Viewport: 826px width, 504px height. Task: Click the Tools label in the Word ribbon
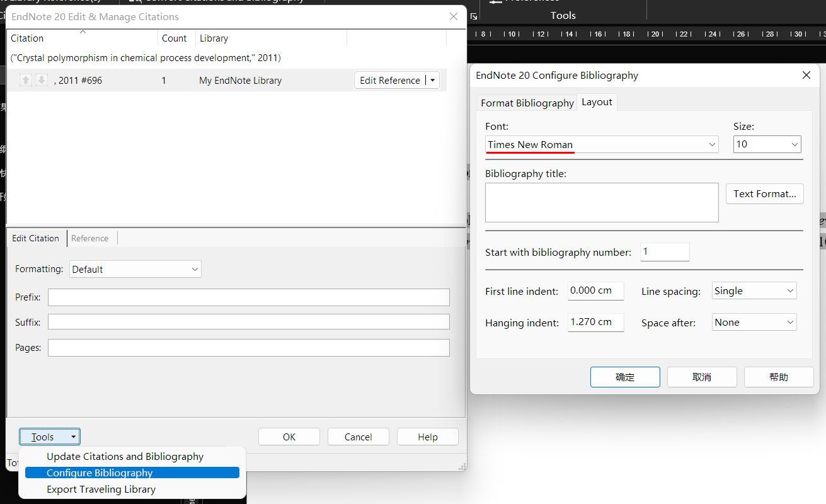coord(563,15)
